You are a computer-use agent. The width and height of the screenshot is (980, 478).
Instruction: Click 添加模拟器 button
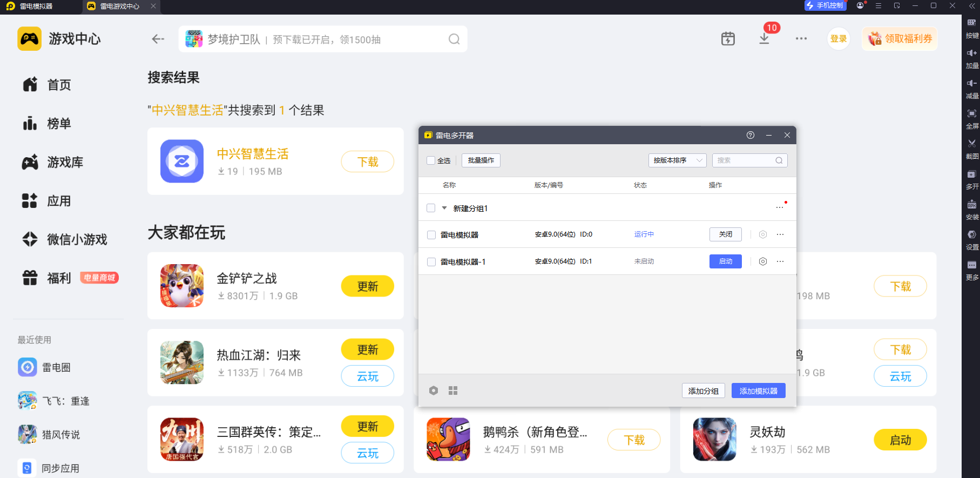[759, 391]
